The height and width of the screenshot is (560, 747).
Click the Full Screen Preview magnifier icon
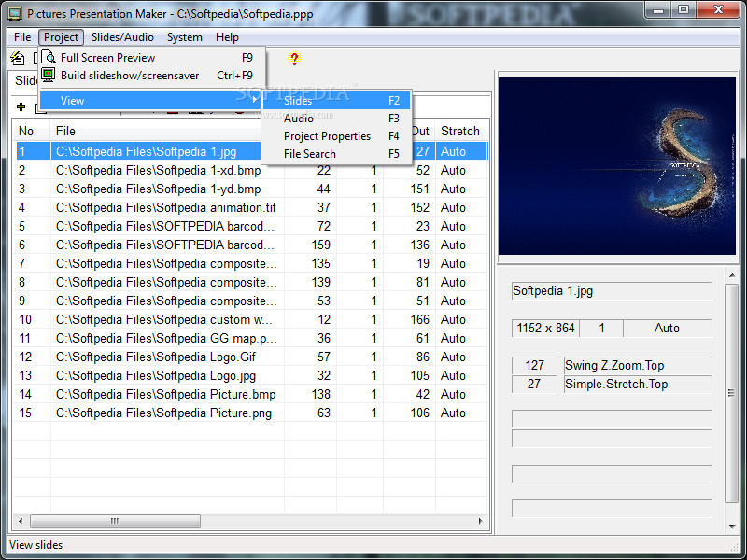[49, 57]
